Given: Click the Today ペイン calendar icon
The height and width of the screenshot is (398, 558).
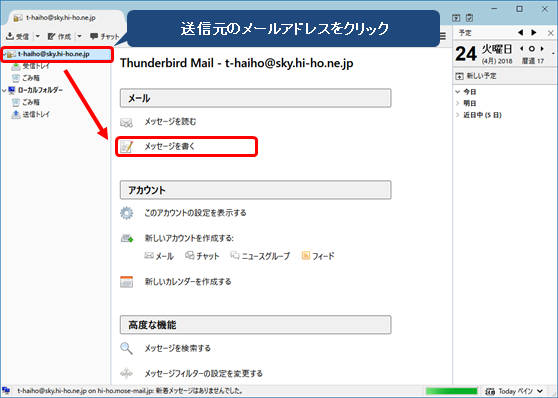Looking at the screenshot, I should click(x=490, y=391).
